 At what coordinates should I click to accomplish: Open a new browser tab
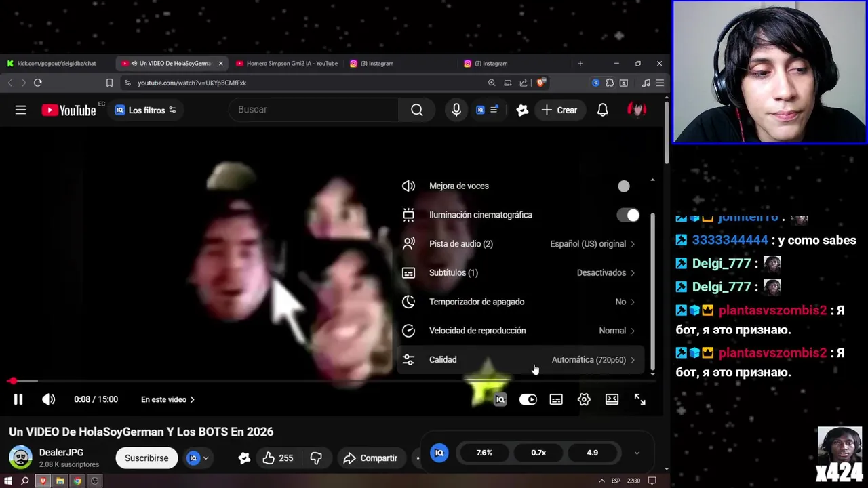click(x=580, y=63)
